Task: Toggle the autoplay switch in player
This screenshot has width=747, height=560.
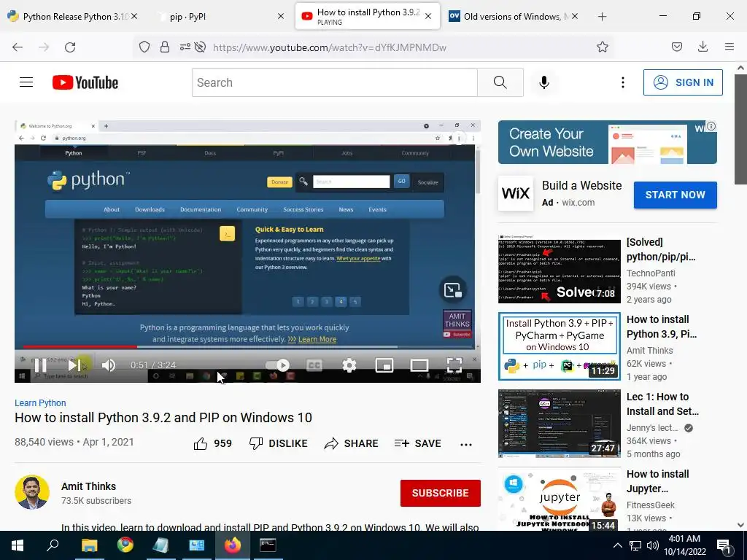Action: tap(278, 365)
